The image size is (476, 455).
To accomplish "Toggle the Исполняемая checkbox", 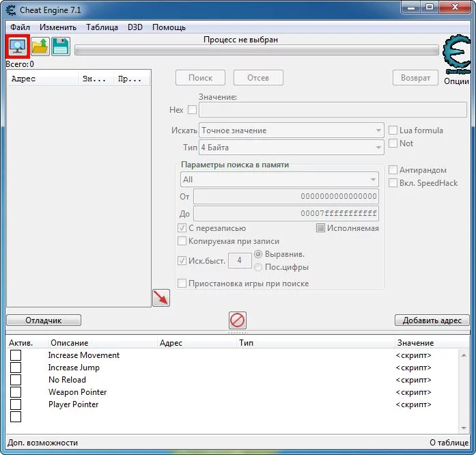I will pyautogui.click(x=320, y=227).
